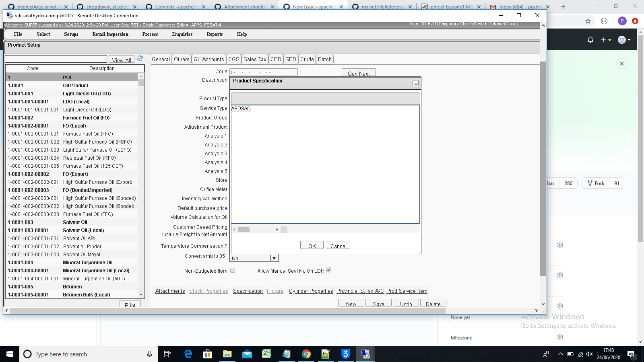Launch Google Chrome from the taskbar
This screenshot has width=644, height=362.
point(306,354)
